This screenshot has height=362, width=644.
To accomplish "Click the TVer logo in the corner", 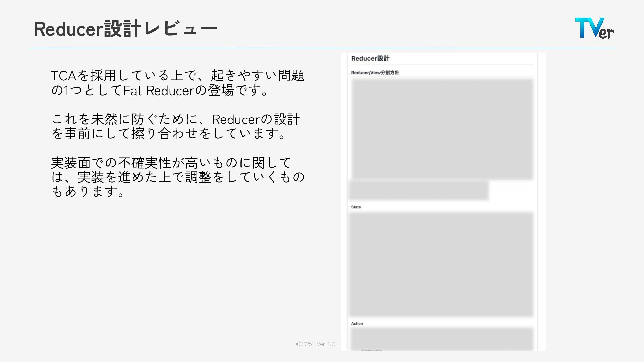I will pos(594,28).
